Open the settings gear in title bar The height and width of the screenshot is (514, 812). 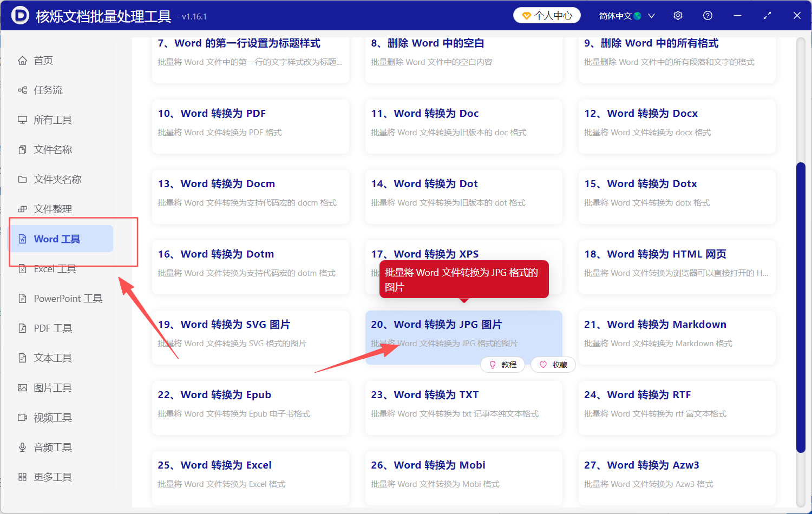(678, 15)
